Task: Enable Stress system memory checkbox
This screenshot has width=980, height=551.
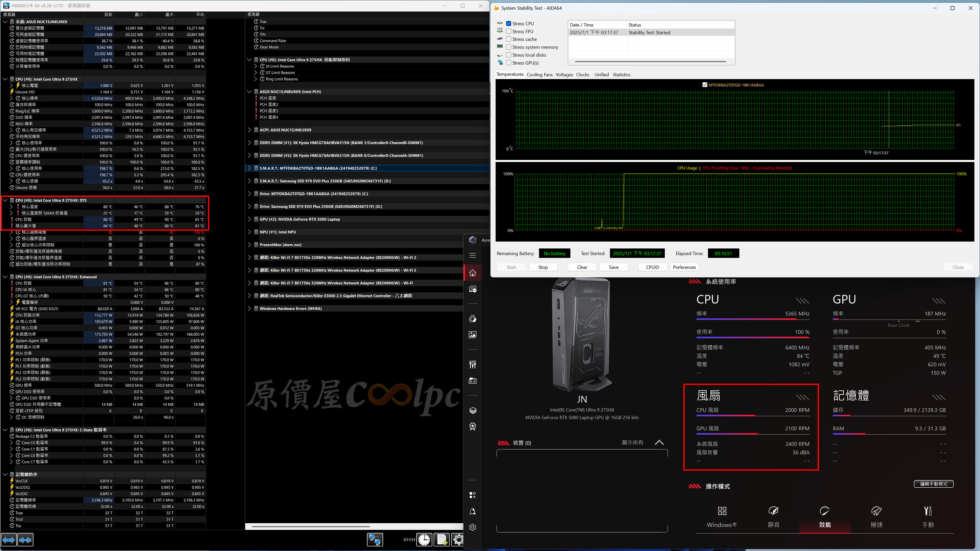Action: [x=508, y=47]
